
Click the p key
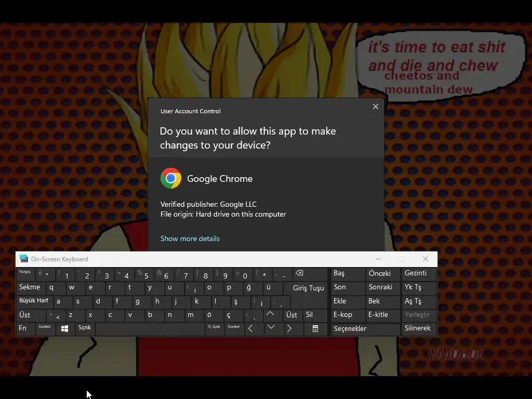tap(233, 287)
